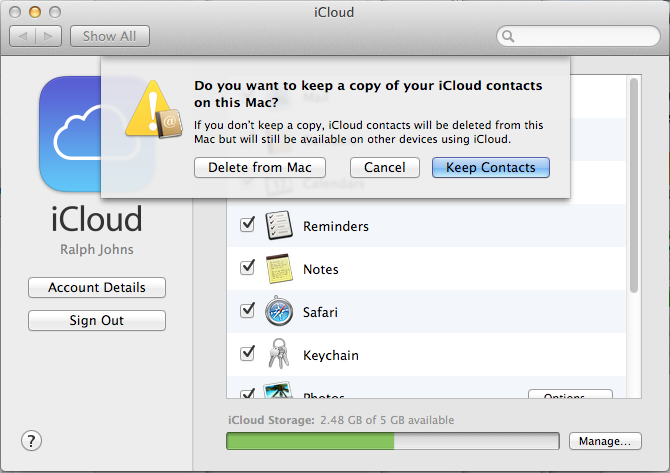Click the help question mark icon
This screenshot has width=670, height=473.
(x=31, y=440)
